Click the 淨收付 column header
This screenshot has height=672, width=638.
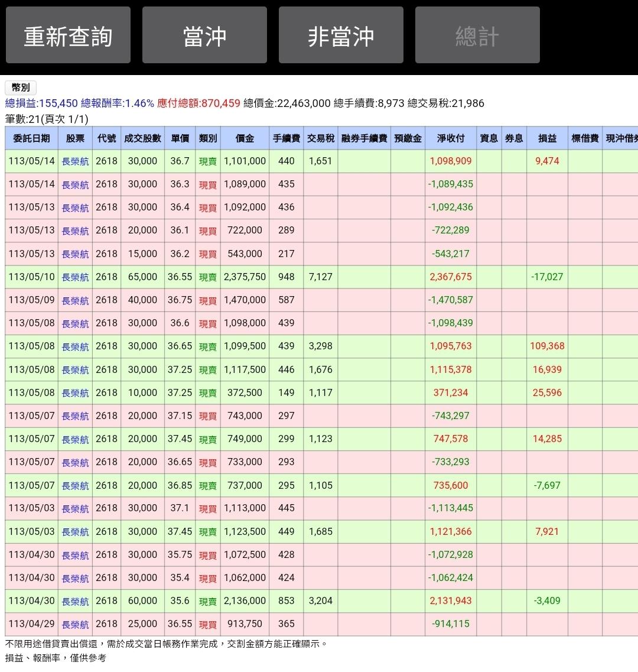pos(451,138)
